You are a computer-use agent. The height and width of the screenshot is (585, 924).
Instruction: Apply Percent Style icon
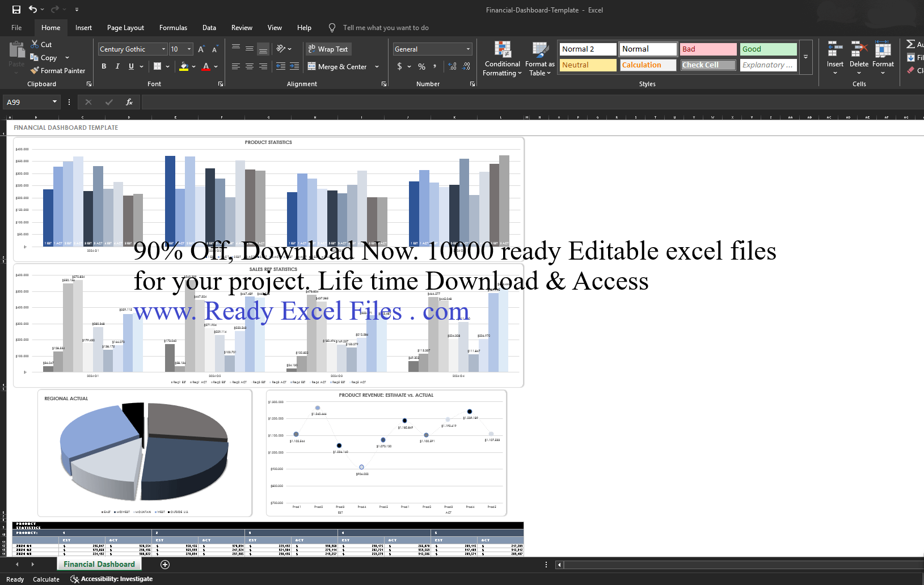[x=422, y=66]
